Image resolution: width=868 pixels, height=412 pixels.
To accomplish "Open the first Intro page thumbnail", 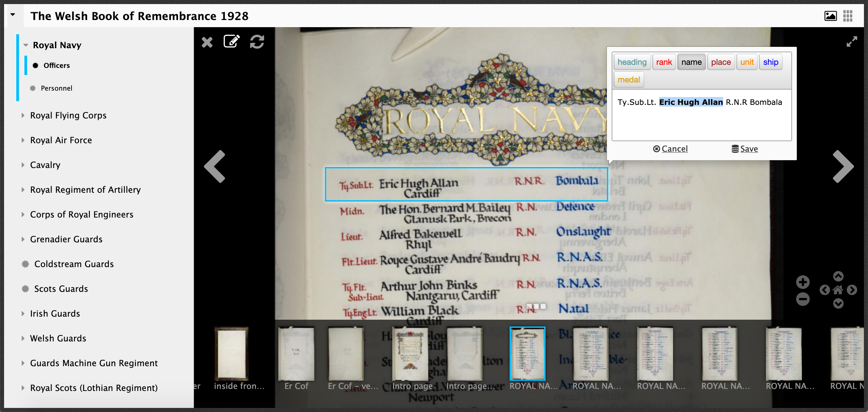I will [x=410, y=354].
